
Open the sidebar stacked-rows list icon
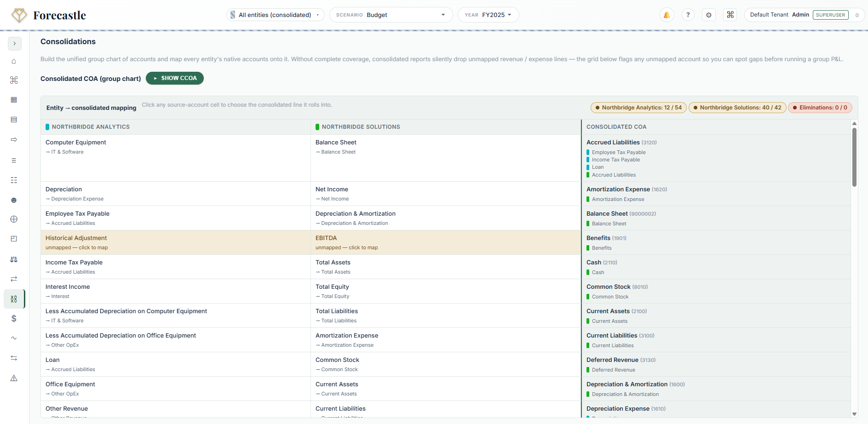pyautogui.click(x=14, y=120)
